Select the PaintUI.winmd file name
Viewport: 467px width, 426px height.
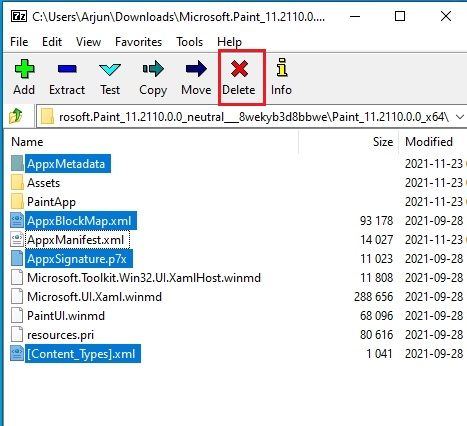point(66,316)
